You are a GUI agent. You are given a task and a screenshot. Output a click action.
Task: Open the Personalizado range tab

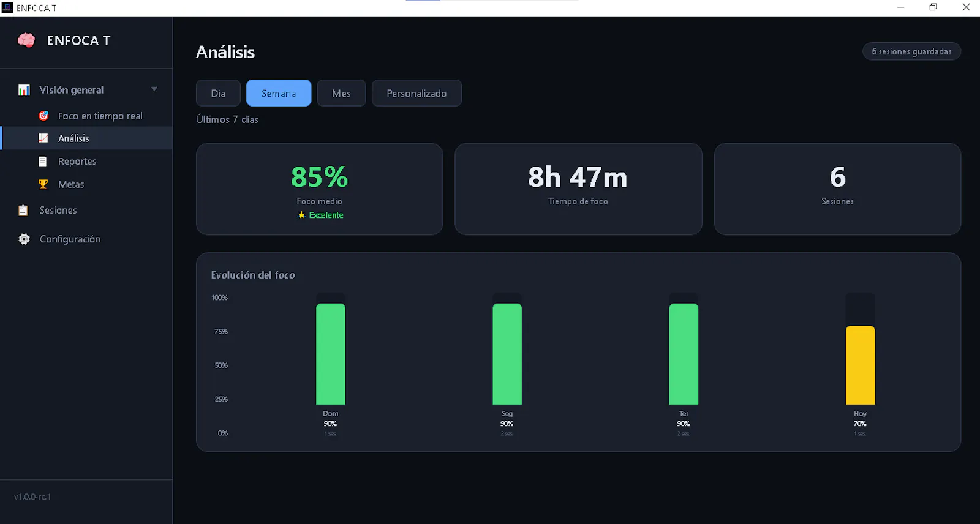(x=417, y=93)
